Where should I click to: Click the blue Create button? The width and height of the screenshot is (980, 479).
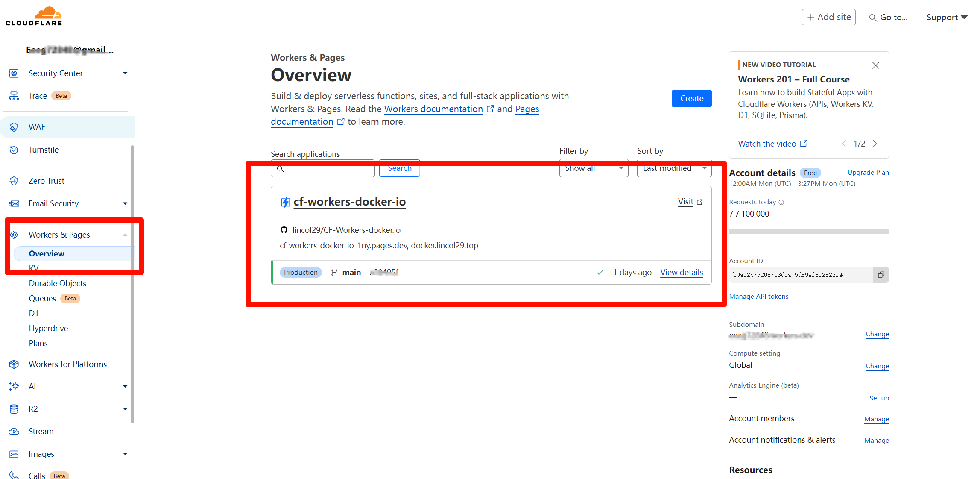(691, 98)
